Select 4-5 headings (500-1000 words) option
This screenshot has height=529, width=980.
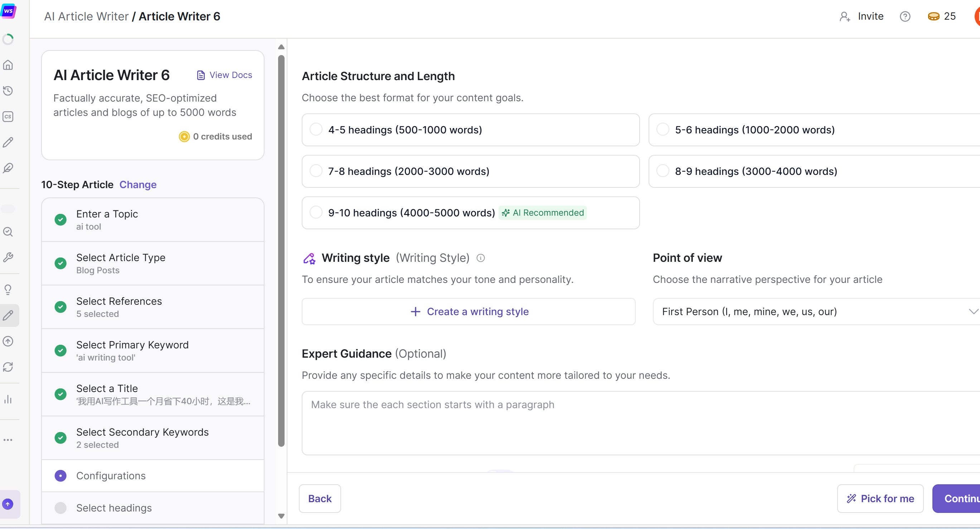[x=316, y=130]
